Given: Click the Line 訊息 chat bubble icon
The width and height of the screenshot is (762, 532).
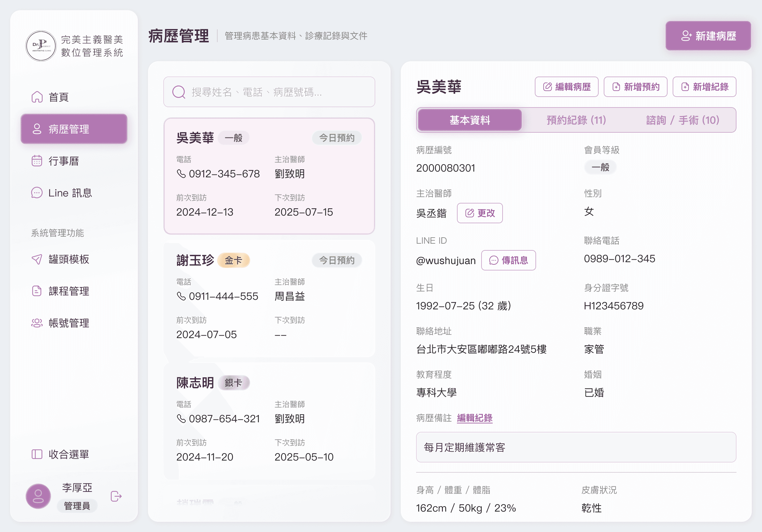Looking at the screenshot, I should [37, 193].
